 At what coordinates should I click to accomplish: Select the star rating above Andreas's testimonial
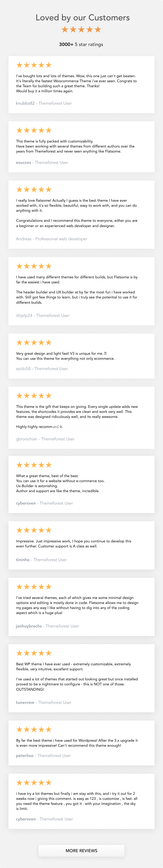coord(33,189)
